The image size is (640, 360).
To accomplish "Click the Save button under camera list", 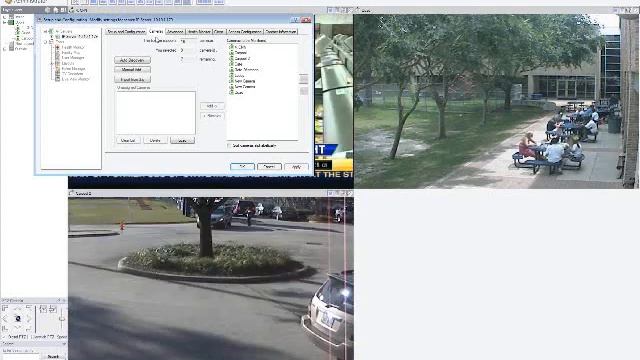I will 182,140.
